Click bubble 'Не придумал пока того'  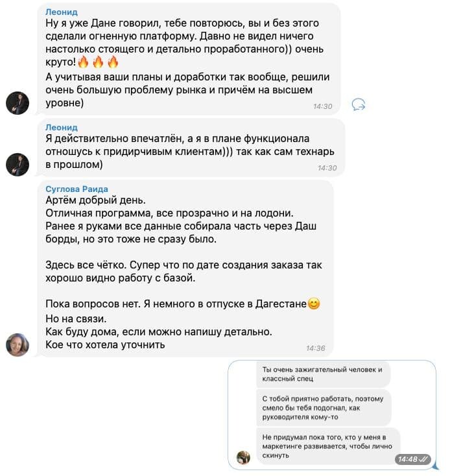[328, 446]
